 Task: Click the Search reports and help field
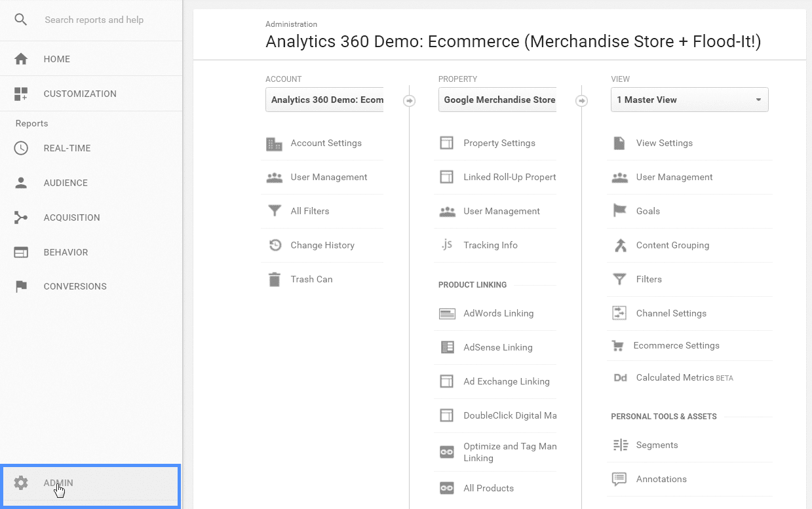point(94,20)
